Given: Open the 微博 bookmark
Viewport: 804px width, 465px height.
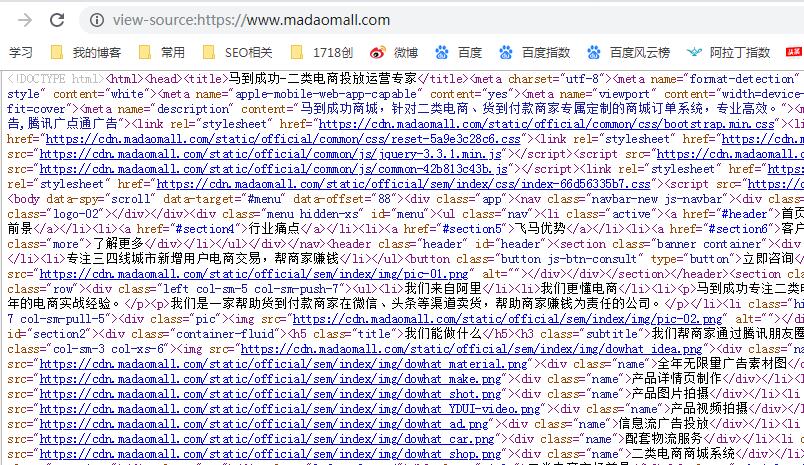Looking at the screenshot, I should click(394, 52).
